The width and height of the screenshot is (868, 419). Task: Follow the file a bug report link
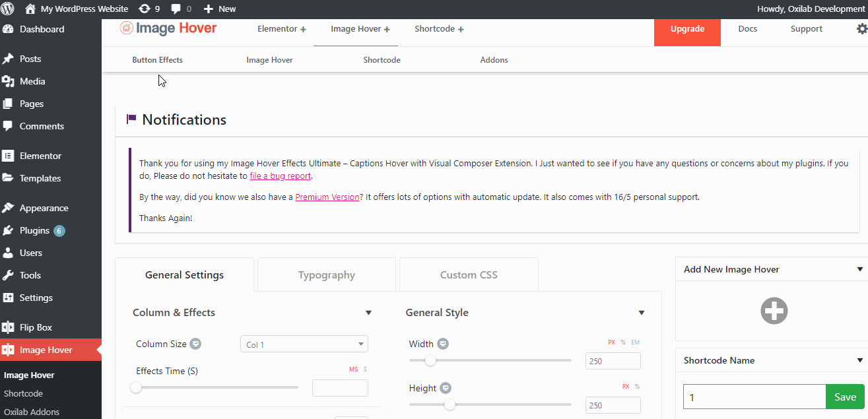coord(280,176)
